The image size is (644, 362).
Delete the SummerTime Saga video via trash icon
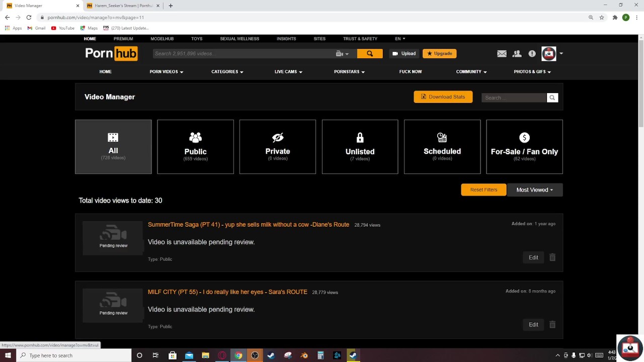pyautogui.click(x=552, y=257)
